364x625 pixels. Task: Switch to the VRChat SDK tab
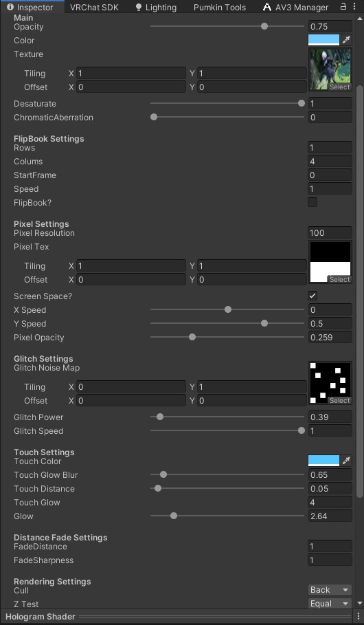tap(94, 7)
